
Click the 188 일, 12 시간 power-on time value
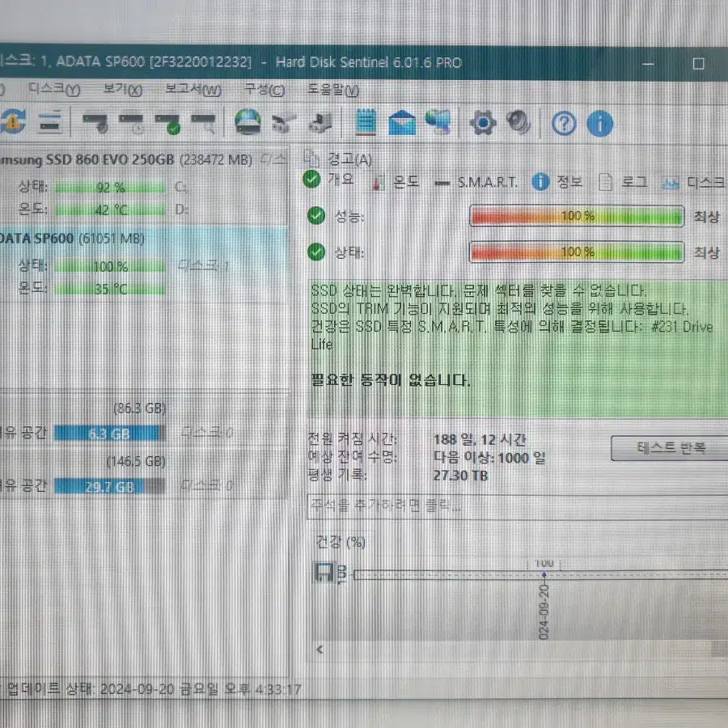480,439
